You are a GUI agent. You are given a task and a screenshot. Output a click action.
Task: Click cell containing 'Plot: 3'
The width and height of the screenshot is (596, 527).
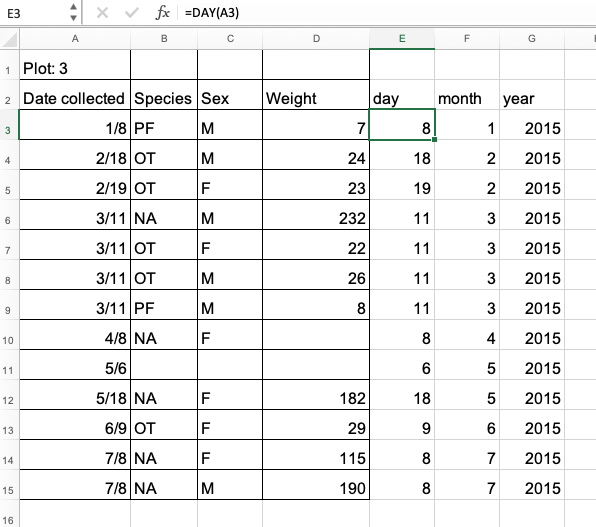tap(75, 65)
